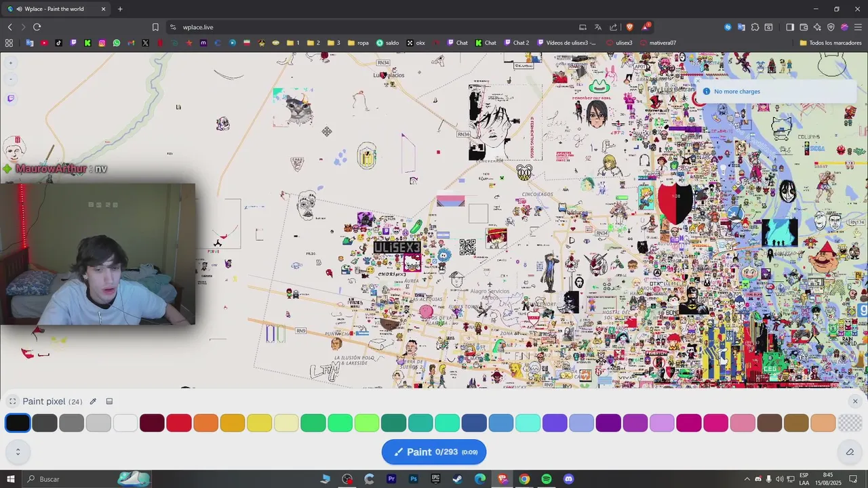
Task: Toggle fullscreen icon next to Paint pixel
Action: coord(12,401)
